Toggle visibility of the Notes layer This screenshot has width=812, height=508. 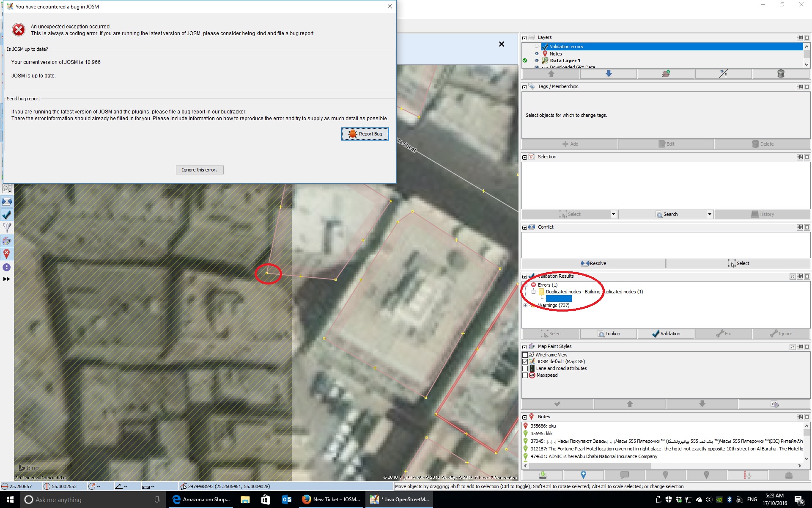(x=537, y=54)
